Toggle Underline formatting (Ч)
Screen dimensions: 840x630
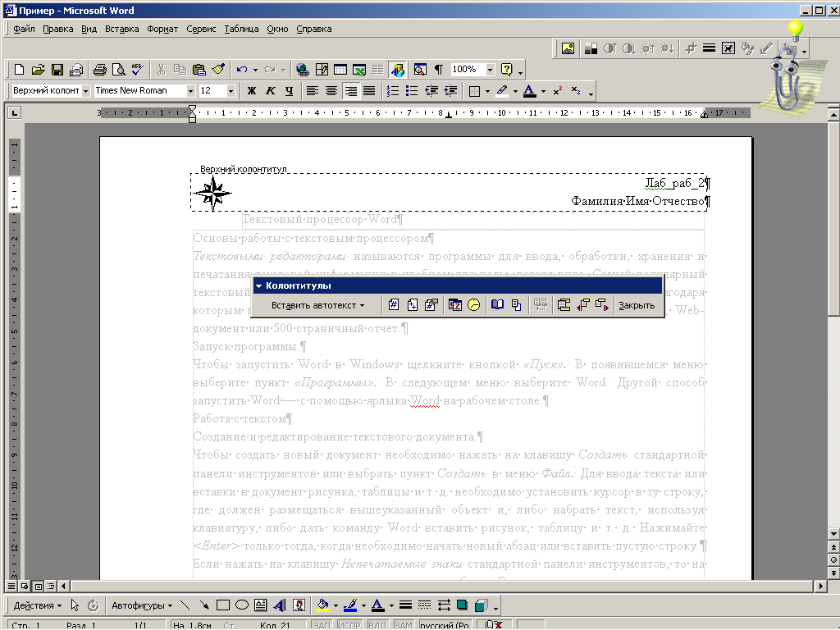[290, 91]
